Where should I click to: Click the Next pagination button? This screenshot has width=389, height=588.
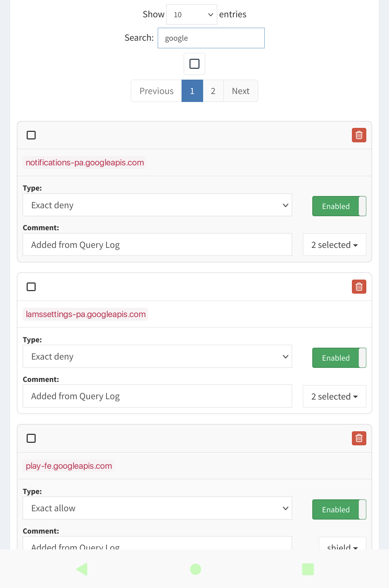241,91
